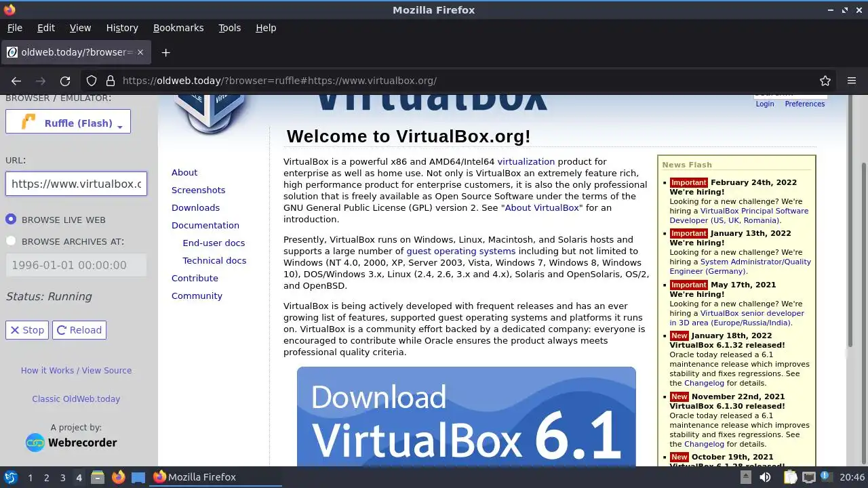The width and height of the screenshot is (868, 488).
Task: Open the Ruffle (Flash) browser emulator dropdown
Action: click(68, 123)
